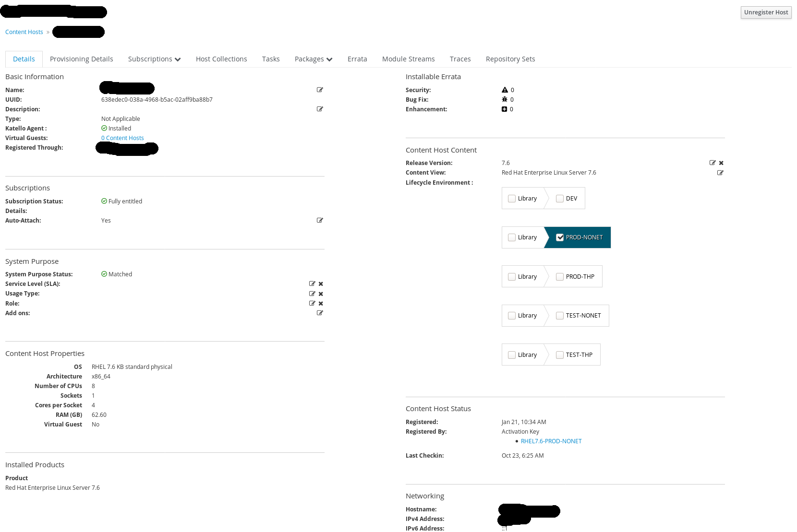This screenshot has height=532, width=797.
Task: Click the Content View value Red Hat Enterprise Linux Server 7.6
Action: (549, 172)
